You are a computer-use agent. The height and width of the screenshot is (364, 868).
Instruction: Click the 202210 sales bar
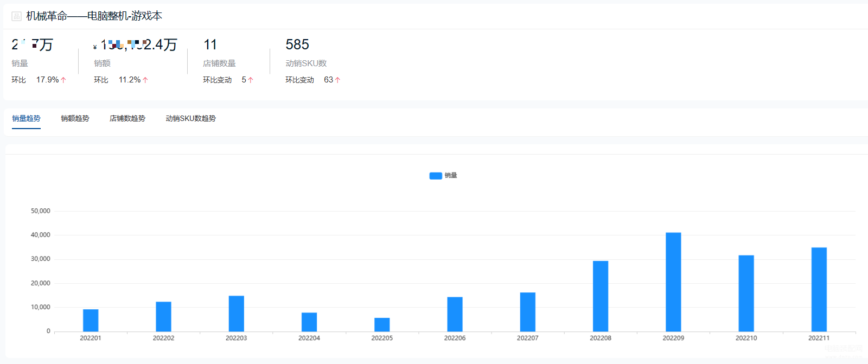click(746, 293)
